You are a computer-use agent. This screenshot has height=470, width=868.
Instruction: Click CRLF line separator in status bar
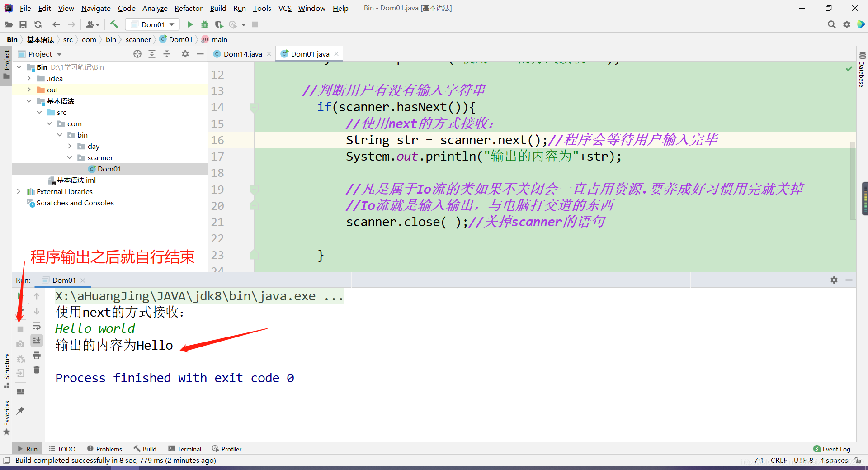(x=778, y=460)
